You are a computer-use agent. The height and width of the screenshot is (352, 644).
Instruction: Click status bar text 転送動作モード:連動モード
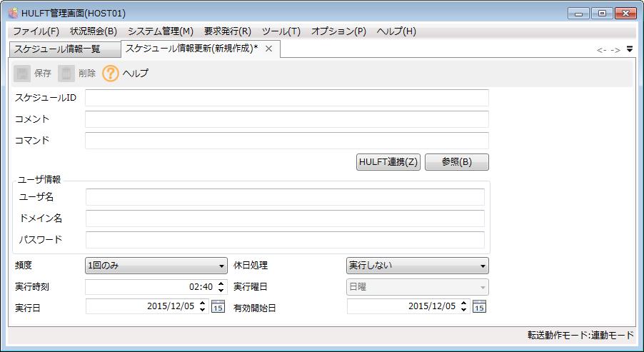[580, 336]
